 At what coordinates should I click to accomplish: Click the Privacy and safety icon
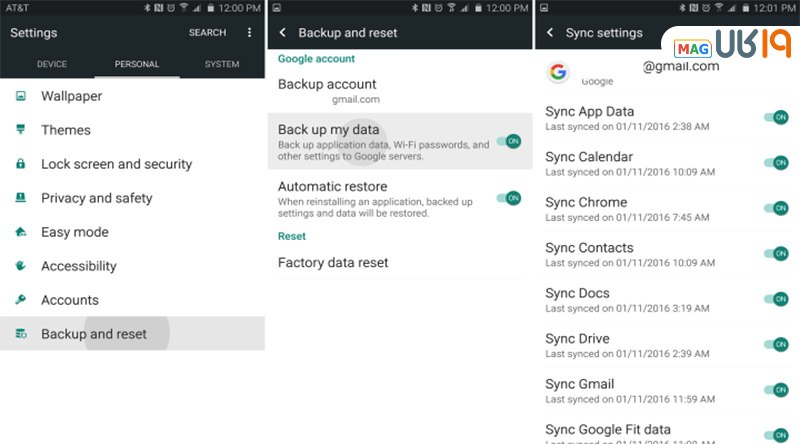click(x=20, y=198)
